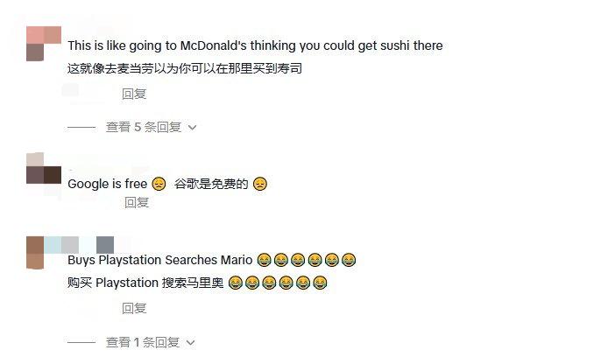Click the 购买 Playstation 搜索马里奥 translation

tap(145, 283)
